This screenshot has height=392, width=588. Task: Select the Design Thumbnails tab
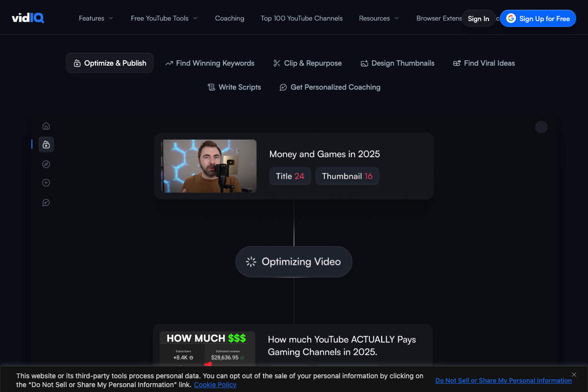397,63
